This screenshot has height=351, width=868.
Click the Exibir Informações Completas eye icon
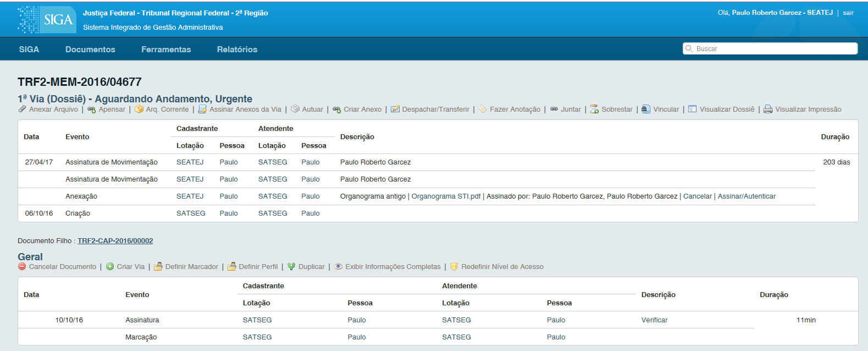(x=339, y=266)
